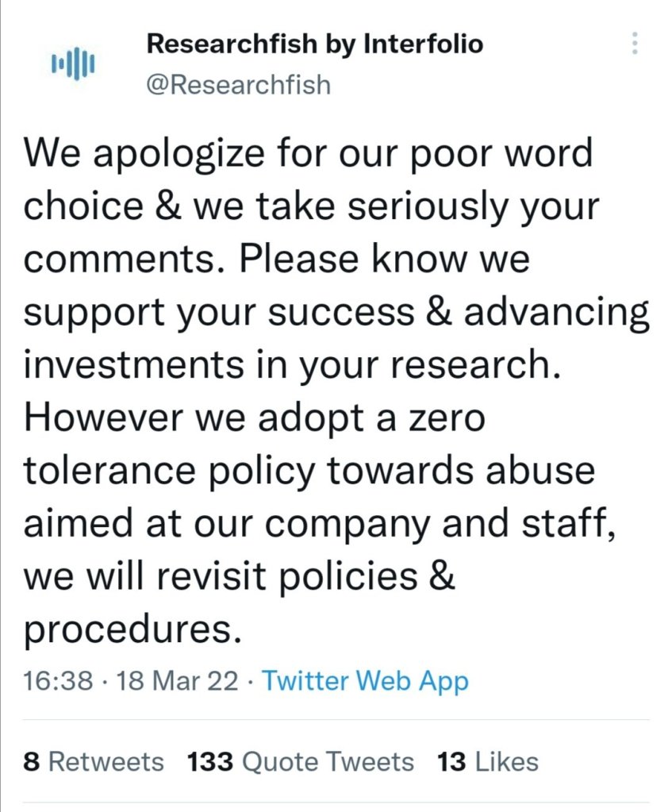
Task: Click the Twitter Web App source link
Action: click(x=365, y=680)
